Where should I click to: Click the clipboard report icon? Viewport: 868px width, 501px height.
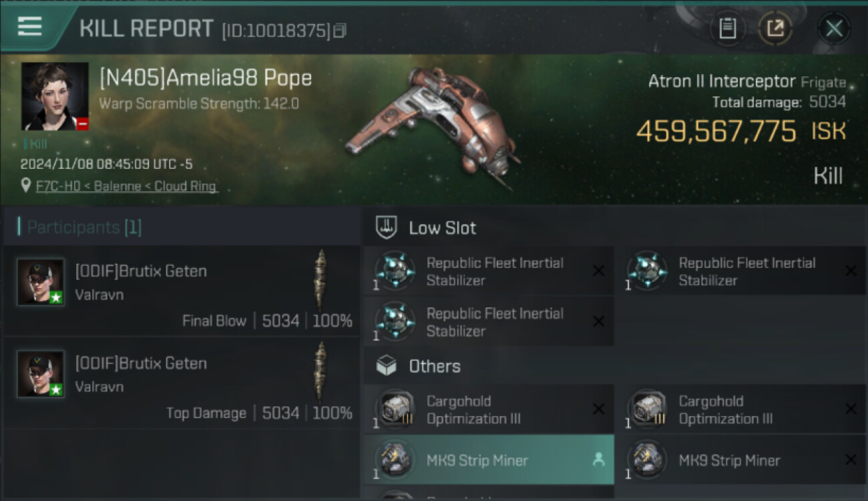click(x=727, y=29)
